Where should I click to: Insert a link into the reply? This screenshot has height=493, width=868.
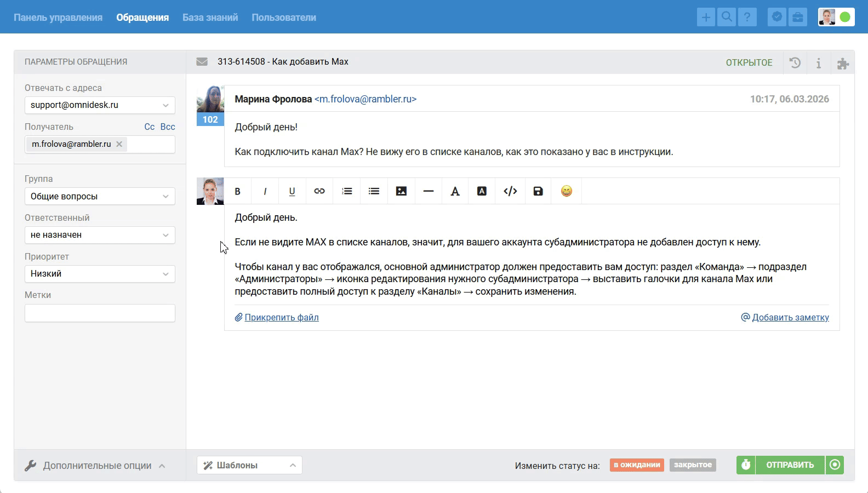click(x=319, y=191)
